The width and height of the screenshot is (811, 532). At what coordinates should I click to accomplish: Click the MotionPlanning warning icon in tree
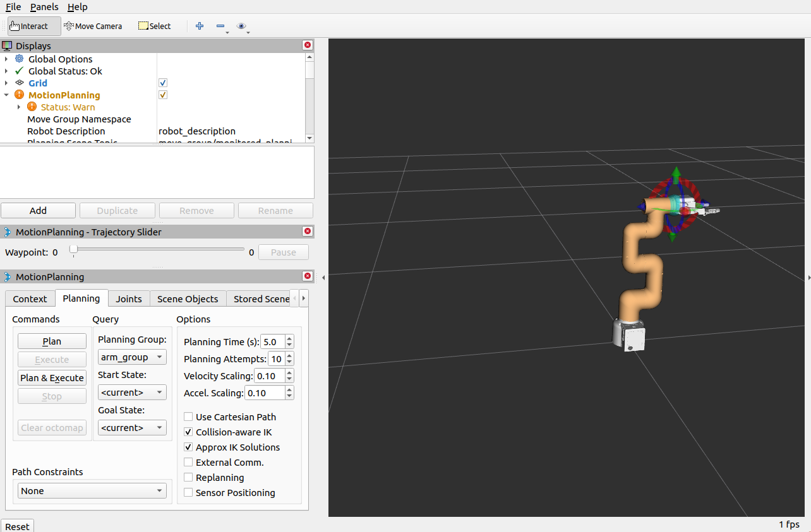(19, 95)
